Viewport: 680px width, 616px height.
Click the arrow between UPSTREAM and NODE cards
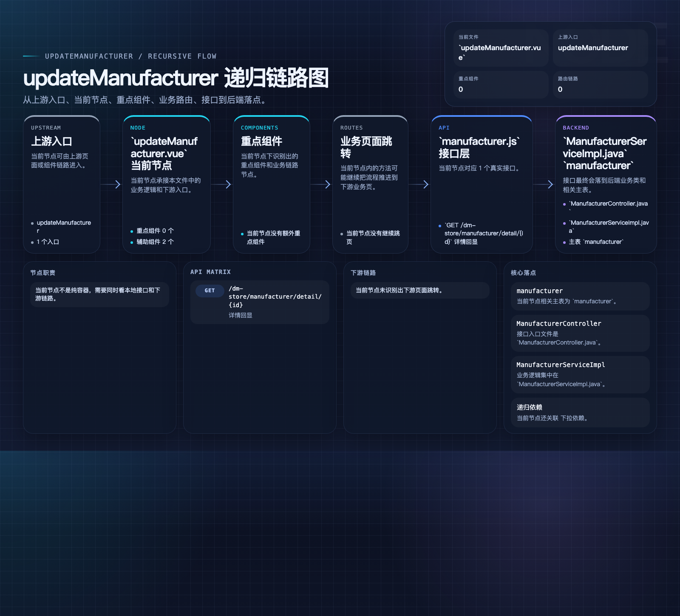[111, 184]
